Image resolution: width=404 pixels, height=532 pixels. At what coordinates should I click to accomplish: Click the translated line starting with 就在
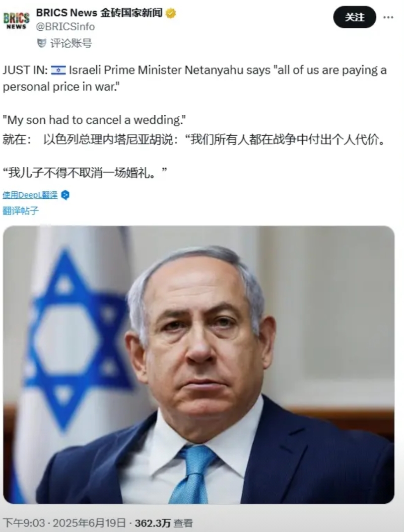(194, 140)
